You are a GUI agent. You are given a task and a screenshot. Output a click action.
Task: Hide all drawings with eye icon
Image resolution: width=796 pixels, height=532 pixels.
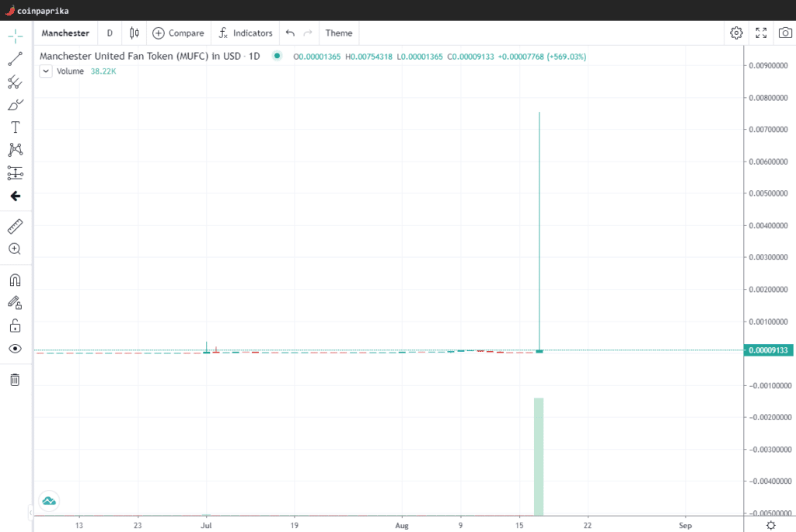click(16, 349)
